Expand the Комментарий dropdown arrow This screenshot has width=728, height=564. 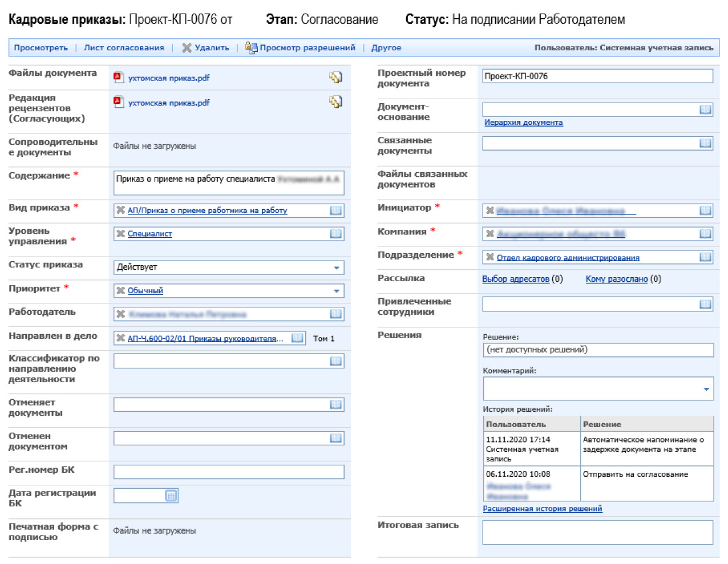pyautogui.click(x=706, y=389)
